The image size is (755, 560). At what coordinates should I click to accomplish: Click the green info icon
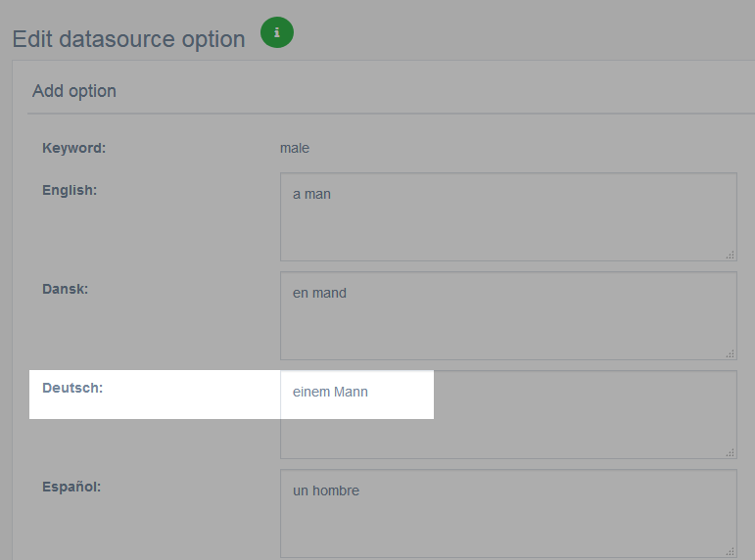pos(277,32)
